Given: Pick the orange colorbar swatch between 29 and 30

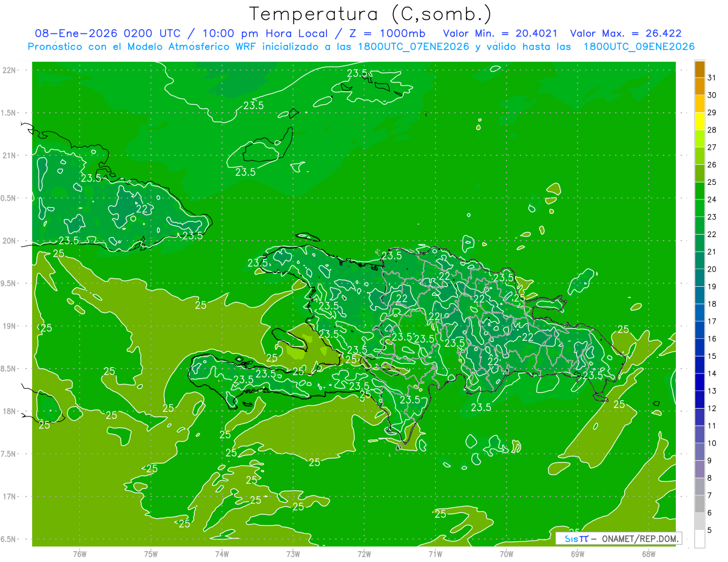Looking at the screenshot, I should tap(699, 104).
